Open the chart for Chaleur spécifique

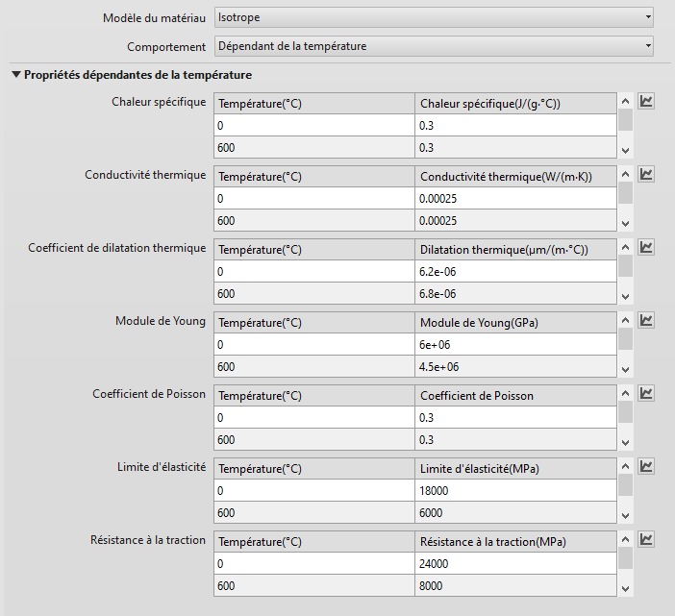tap(647, 101)
